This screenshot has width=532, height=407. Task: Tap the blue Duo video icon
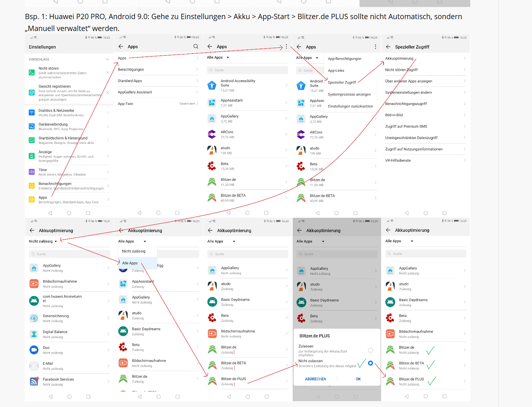coord(34,350)
